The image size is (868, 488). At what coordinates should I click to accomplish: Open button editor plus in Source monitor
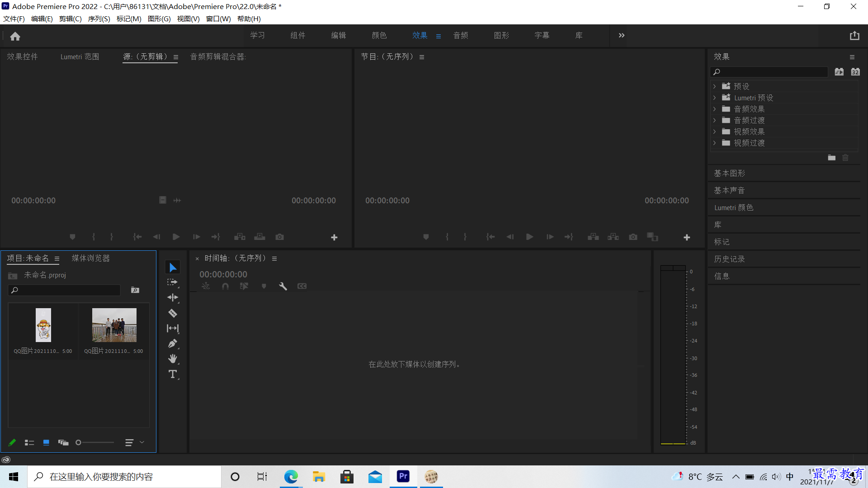(x=334, y=237)
